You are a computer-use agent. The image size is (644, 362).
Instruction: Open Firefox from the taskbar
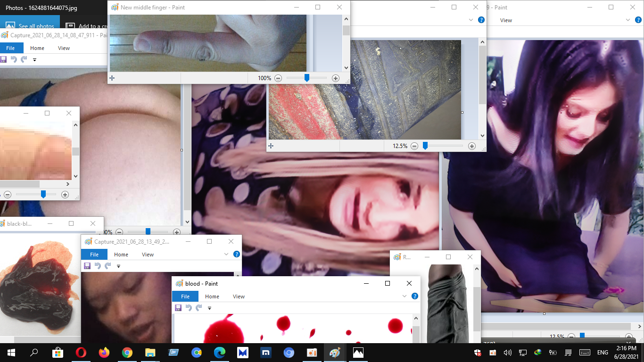click(104, 353)
